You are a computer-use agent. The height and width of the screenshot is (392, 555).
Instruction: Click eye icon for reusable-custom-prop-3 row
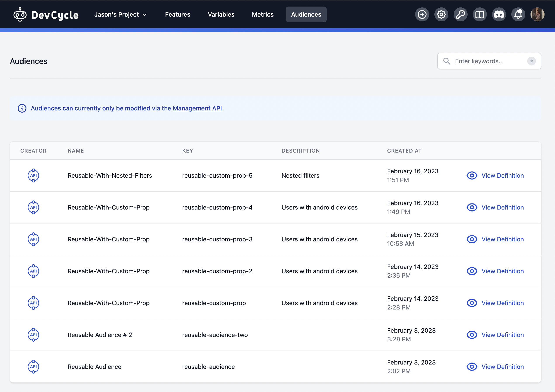472,239
